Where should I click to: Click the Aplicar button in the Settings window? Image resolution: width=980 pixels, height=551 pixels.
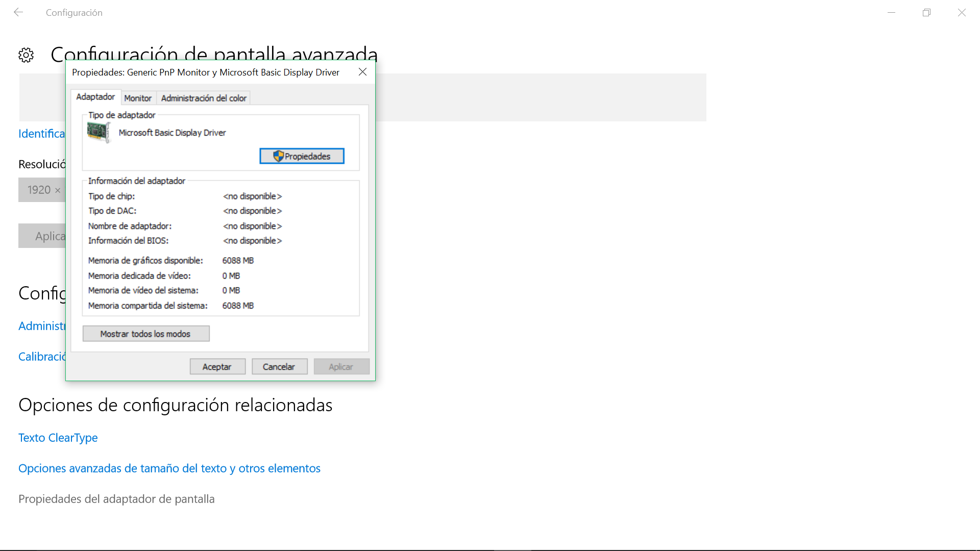(x=42, y=236)
